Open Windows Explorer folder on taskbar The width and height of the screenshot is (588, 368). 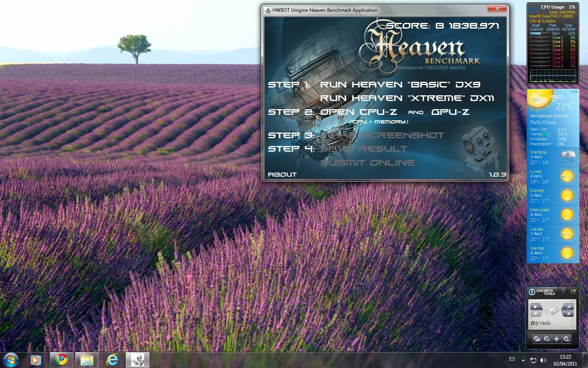point(87,360)
